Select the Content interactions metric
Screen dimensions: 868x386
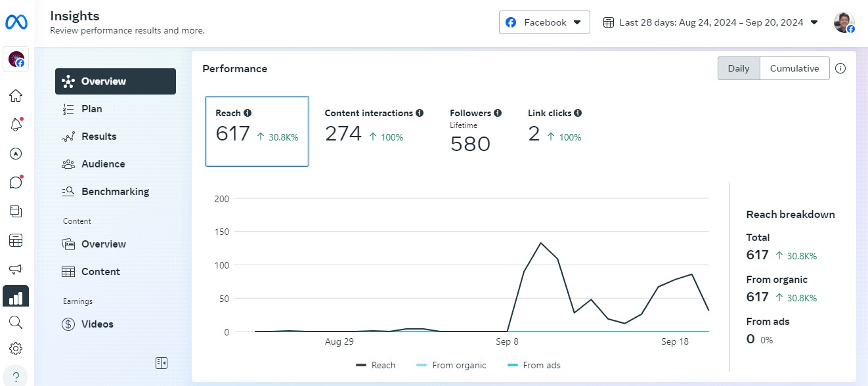[374, 127]
